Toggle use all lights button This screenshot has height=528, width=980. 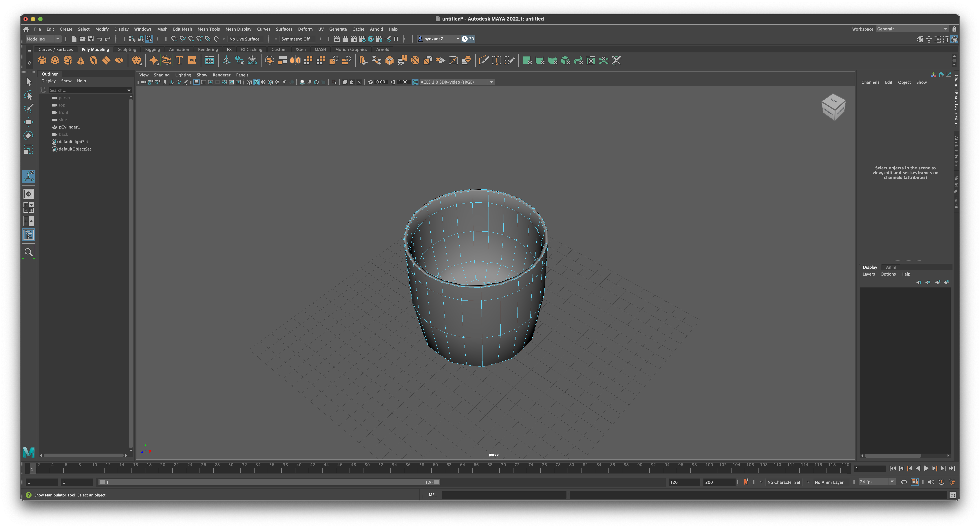pos(284,82)
